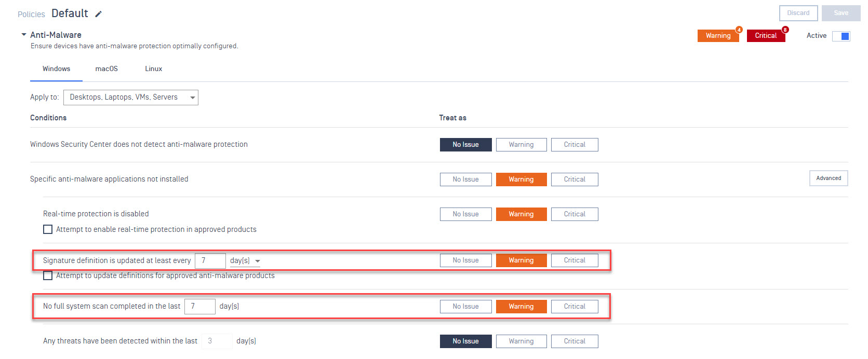Collapse the Anti-Malware section arrow
This screenshot has height=359, width=868.
[x=24, y=35]
